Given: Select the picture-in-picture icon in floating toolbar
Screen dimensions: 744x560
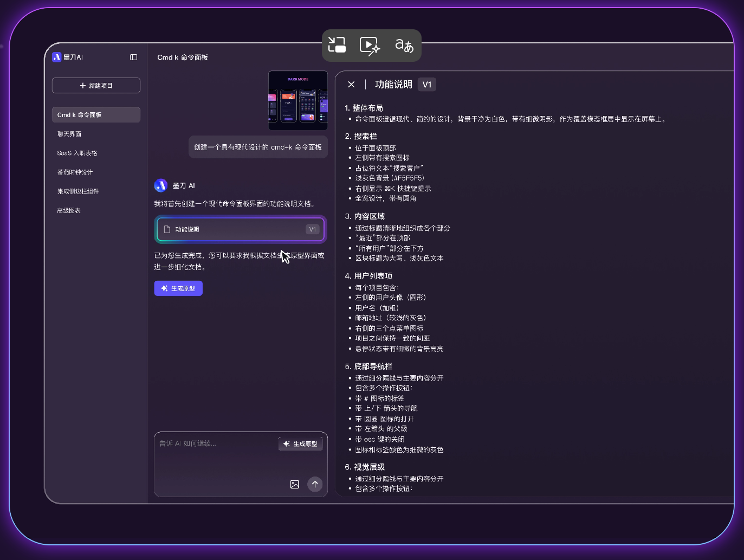Looking at the screenshot, I should coord(337,45).
